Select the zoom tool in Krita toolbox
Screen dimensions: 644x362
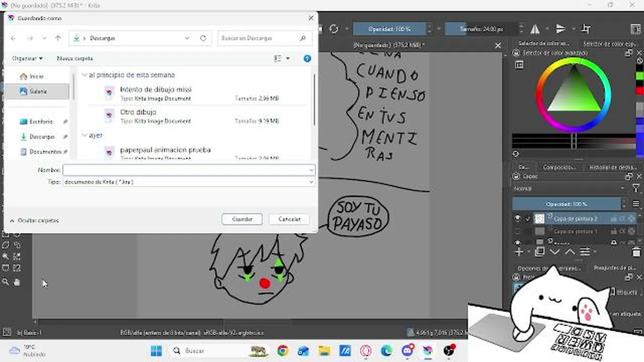6,282
